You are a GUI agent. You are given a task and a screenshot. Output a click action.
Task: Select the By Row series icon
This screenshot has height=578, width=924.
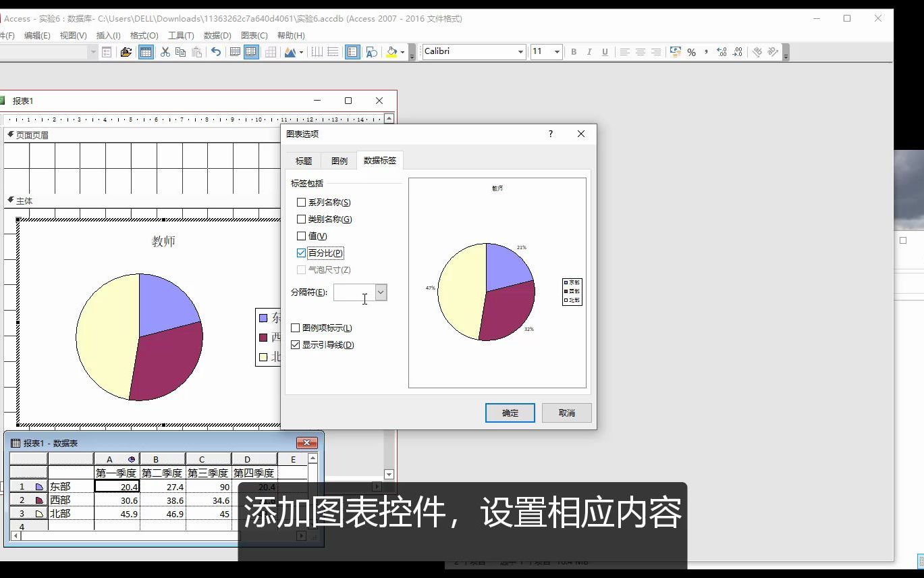click(x=235, y=52)
